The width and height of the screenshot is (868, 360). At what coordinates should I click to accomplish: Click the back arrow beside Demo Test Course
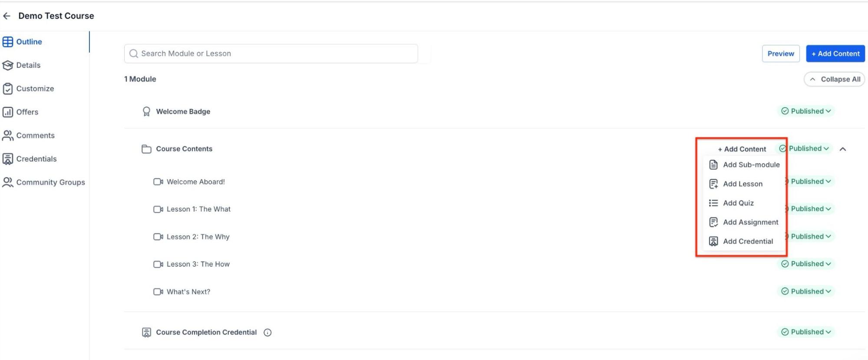(7, 16)
